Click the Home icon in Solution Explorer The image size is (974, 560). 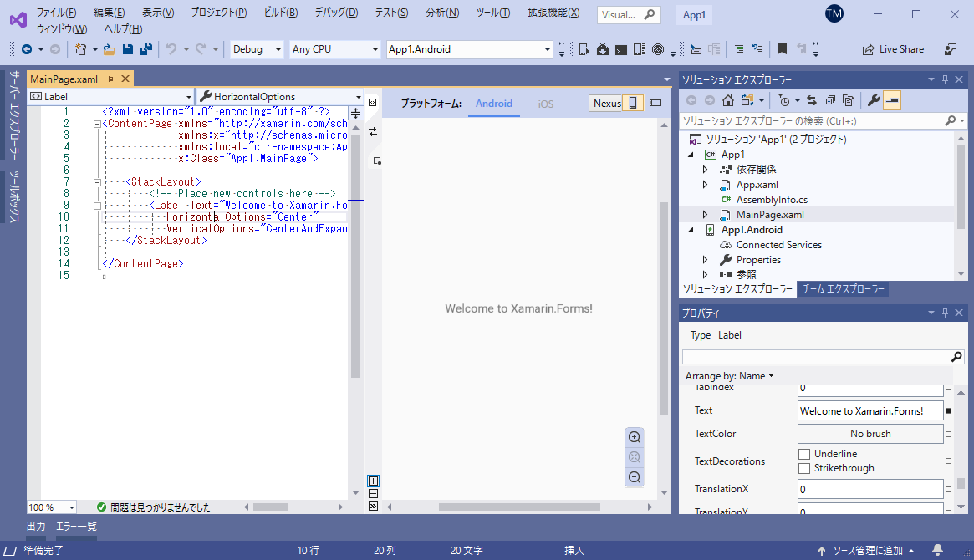pyautogui.click(x=728, y=100)
